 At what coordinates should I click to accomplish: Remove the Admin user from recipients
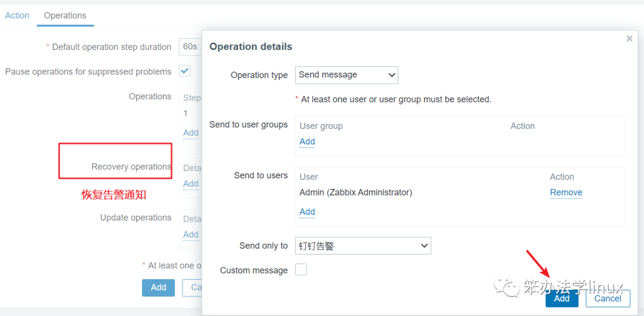pyautogui.click(x=566, y=193)
